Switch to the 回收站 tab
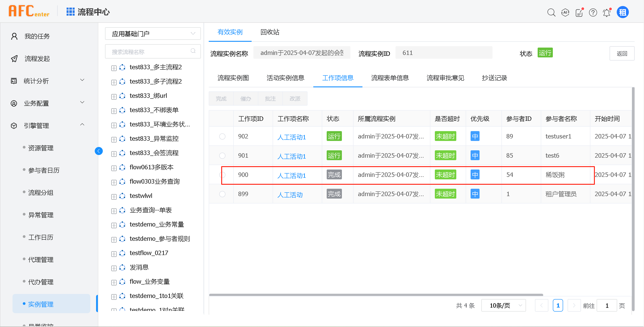This screenshot has height=327, width=644. tap(269, 32)
